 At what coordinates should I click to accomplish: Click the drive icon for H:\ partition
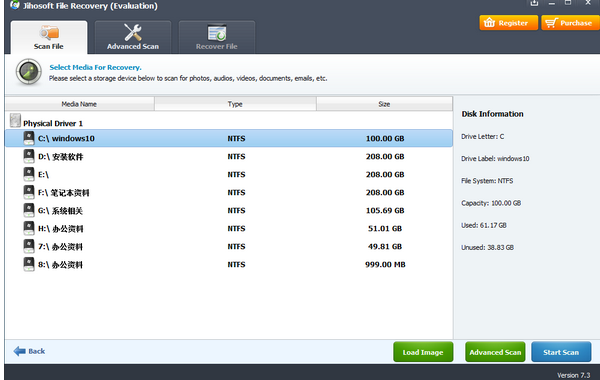tap(29, 228)
